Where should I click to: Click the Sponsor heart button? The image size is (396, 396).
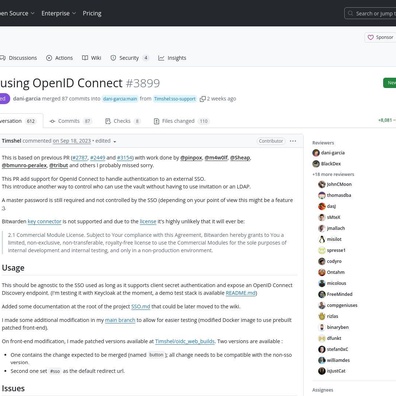point(380,37)
